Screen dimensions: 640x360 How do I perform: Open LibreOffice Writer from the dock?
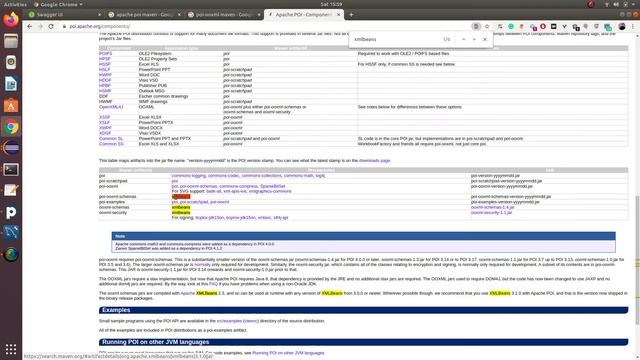pos(11,84)
